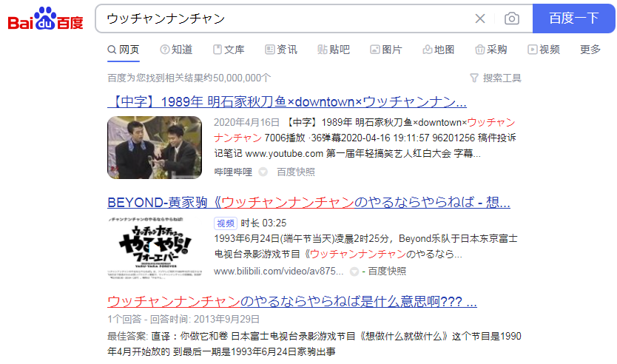Viewport: 617px width, 364px height.
Task: Expand dropdown arrow next to bilibili URL
Action: 354,272
